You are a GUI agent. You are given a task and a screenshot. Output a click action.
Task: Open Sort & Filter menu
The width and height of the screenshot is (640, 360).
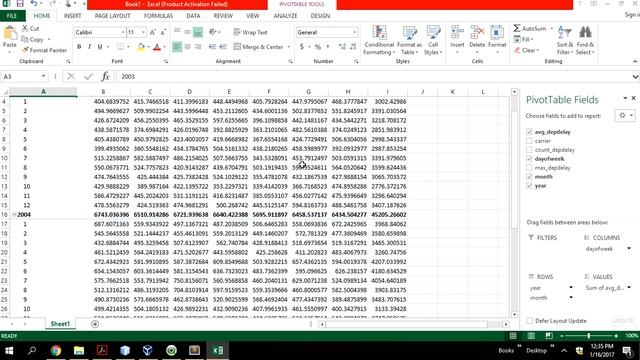click(565, 40)
